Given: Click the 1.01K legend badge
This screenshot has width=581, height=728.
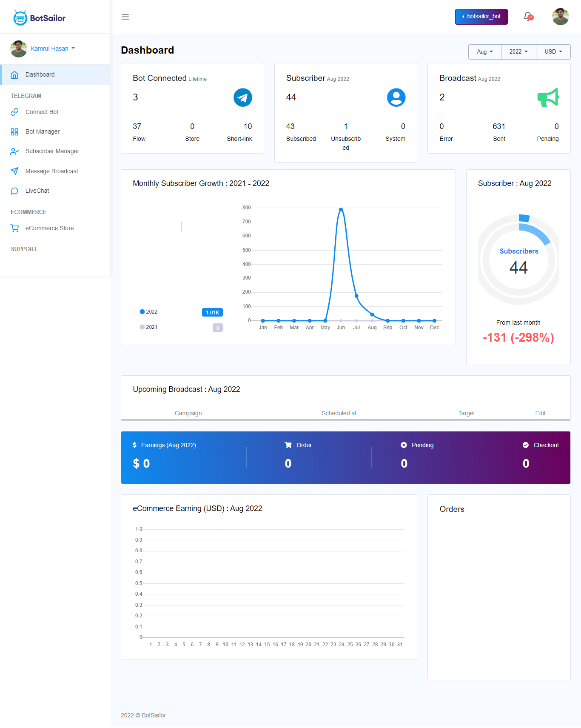Looking at the screenshot, I should click(x=212, y=312).
